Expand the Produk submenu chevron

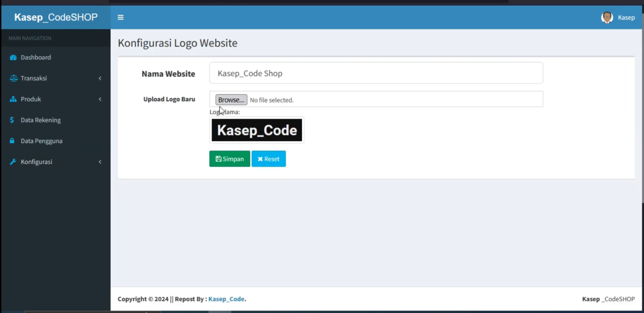(100, 99)
